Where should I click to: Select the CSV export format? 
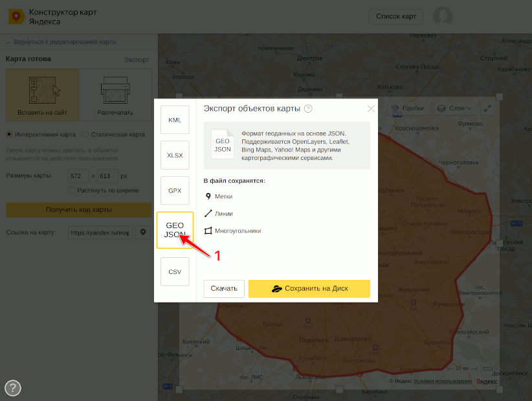tap(175, 271)
